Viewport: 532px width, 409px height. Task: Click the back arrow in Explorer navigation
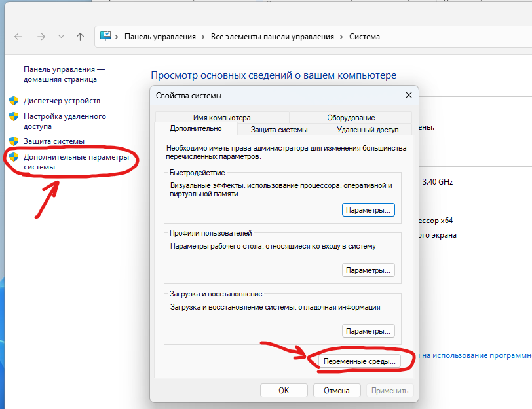pos(19,37)
